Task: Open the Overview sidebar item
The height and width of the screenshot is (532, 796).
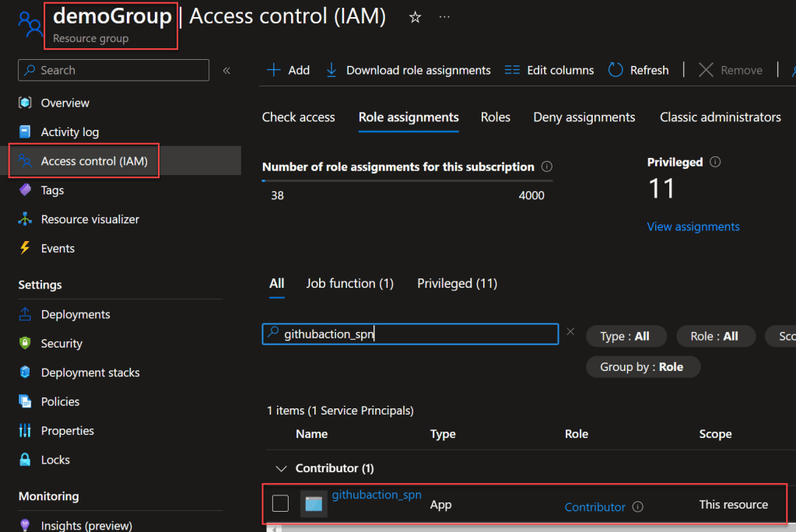Action: point(65,103)
